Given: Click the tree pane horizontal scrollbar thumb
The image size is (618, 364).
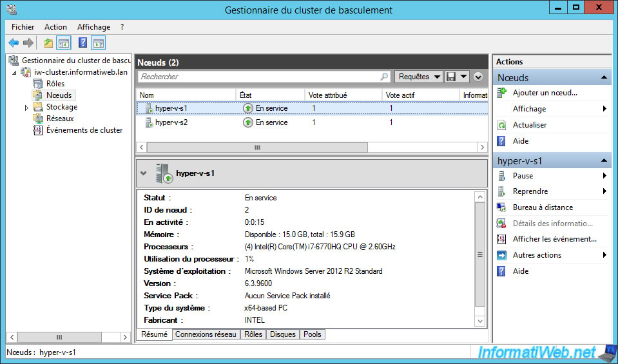Looking at the screenshot, I should point(59,337).
